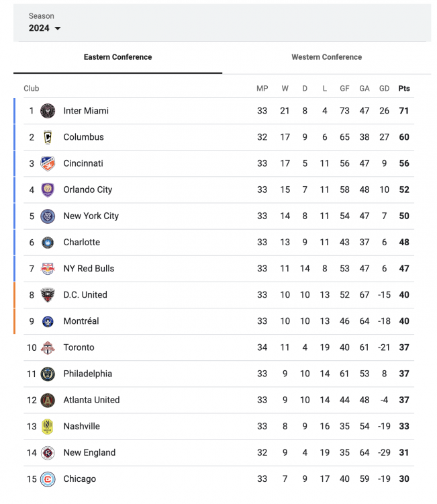
Task: Click the Columbus Crew logo icon
Action: [47, 137]
